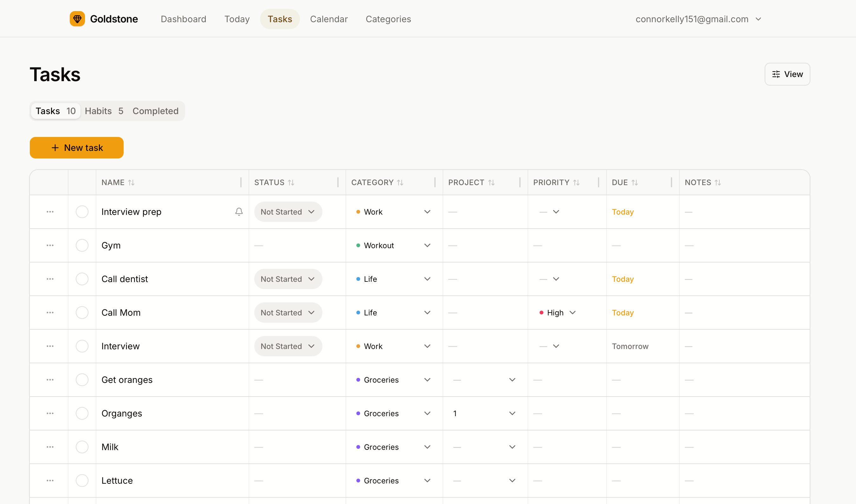The image size is (856, 504).
Task: Open the row menu dots for Call dentist
Action: tap(50, 279)
